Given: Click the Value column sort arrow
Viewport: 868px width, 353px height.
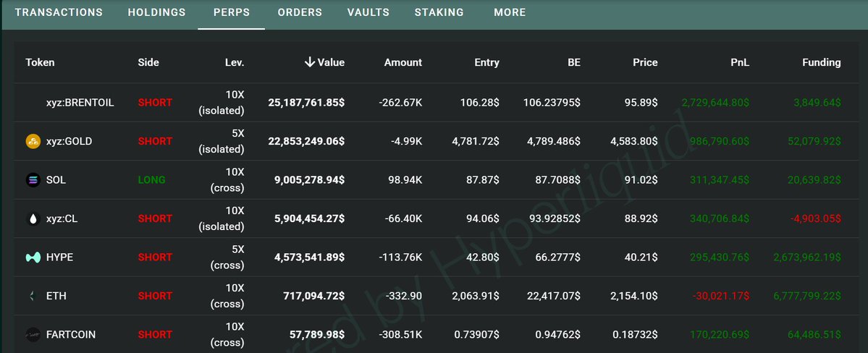Looking at the screenshot, I should (x=310, y=62).
